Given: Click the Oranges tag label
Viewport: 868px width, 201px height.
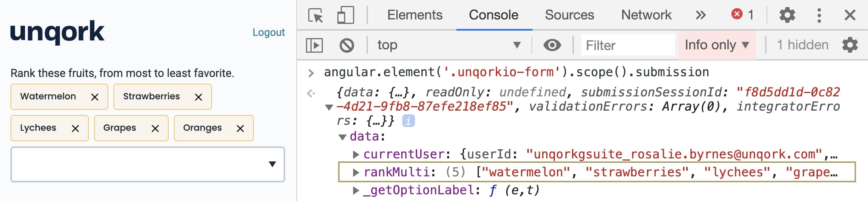Looking at the screenshot, I should click(x=202, y=128).
